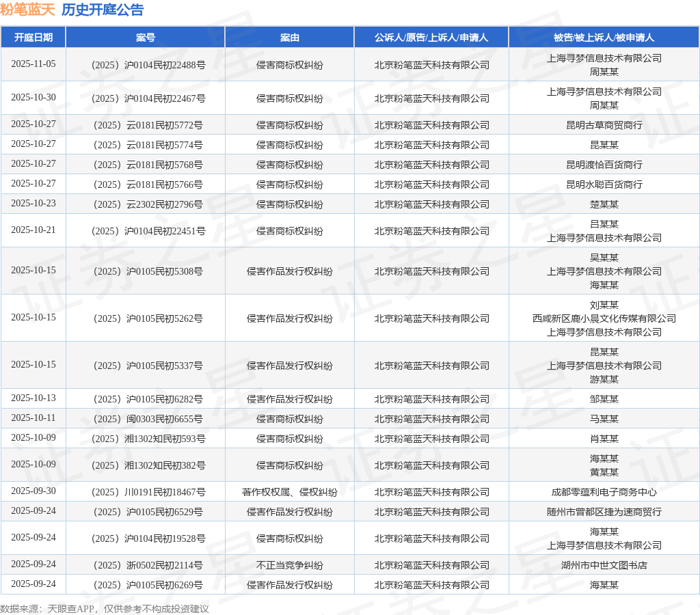Click 侵害作品发行权纠纷 in row 沪0105民初6282号
The image size is (700, 615).
(290, 400)
